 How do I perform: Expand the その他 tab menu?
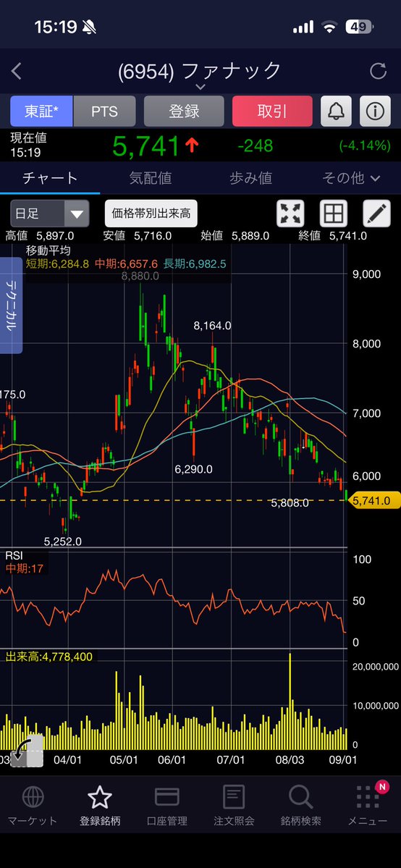(351, 177)
